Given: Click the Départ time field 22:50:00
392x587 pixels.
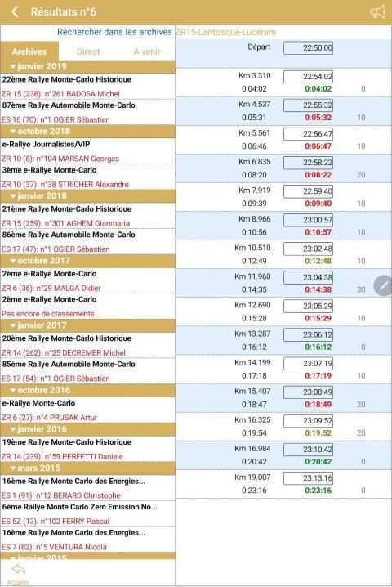Looking at the screenshot, I should click(308, 48).
